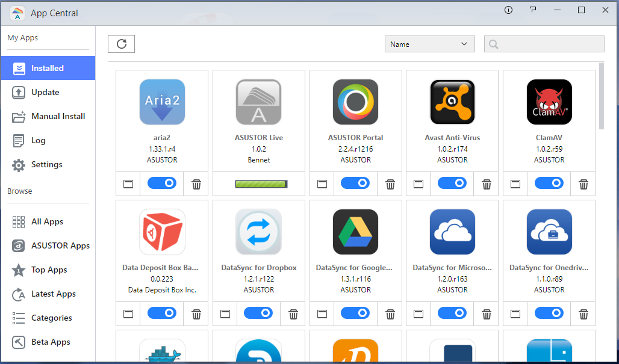Click the Docker whale app icon
The width and height of the screenshot is (619, 364).
click(x=162, y=351)
